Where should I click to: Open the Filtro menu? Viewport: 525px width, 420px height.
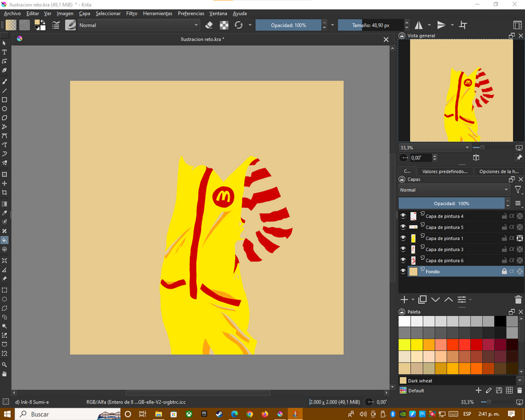click(x=131, y=14)
